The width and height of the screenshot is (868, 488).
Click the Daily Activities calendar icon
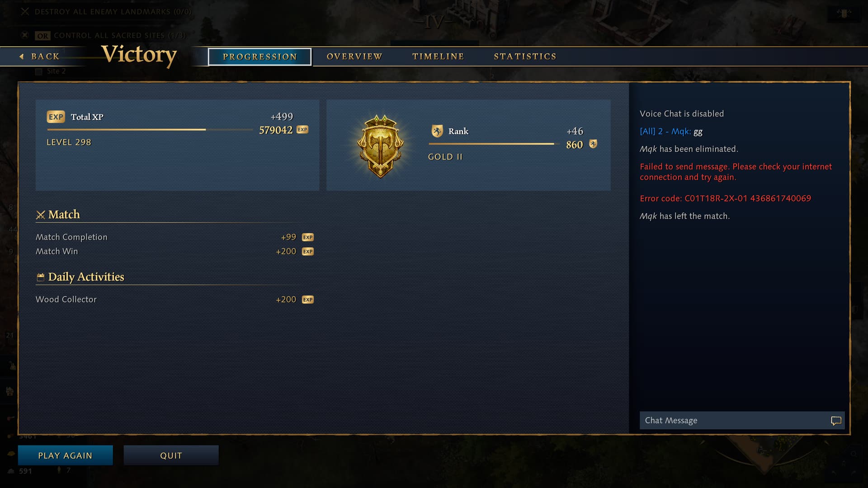(x=41, y=277)
